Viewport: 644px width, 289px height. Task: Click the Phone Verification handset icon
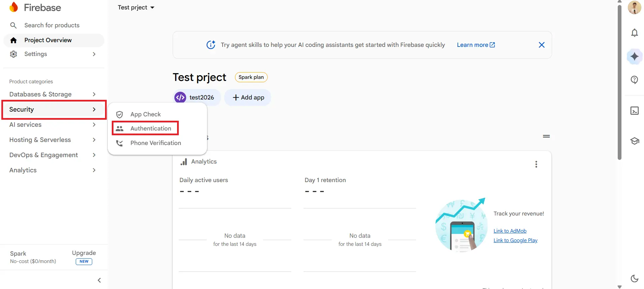[x=120, y=143]
